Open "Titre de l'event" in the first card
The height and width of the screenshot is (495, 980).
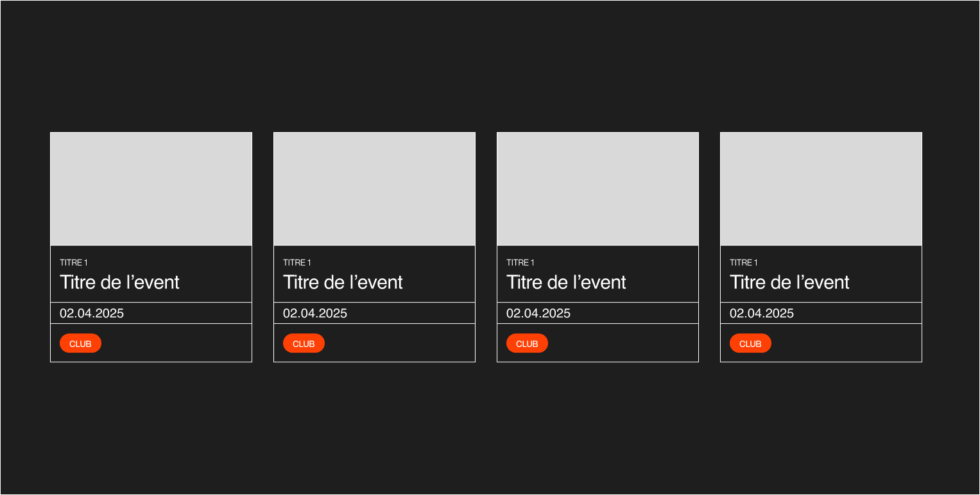pos(119,282)
